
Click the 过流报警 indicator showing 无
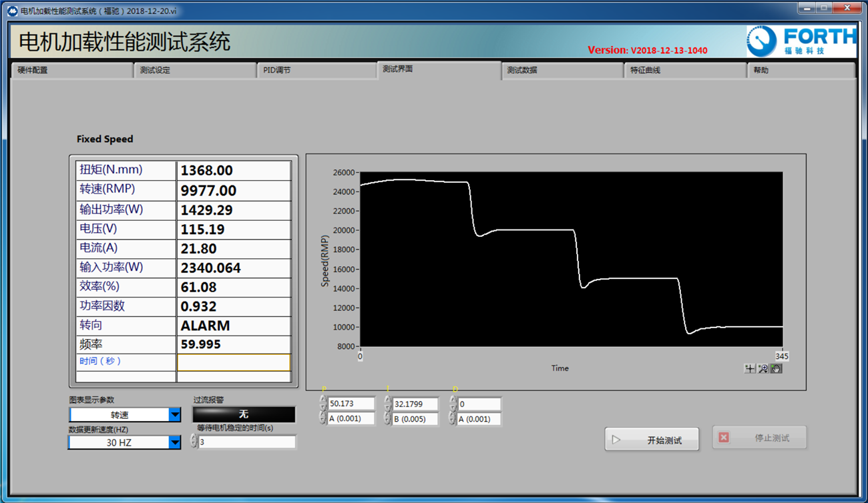tap(244, 414)
